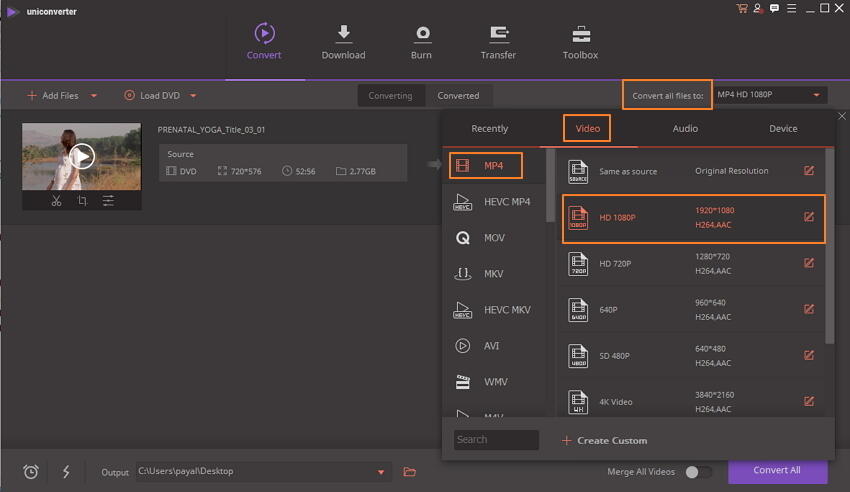Click the video thumbnail image
This screenshot has width=850, height=492.
(81, 157)
